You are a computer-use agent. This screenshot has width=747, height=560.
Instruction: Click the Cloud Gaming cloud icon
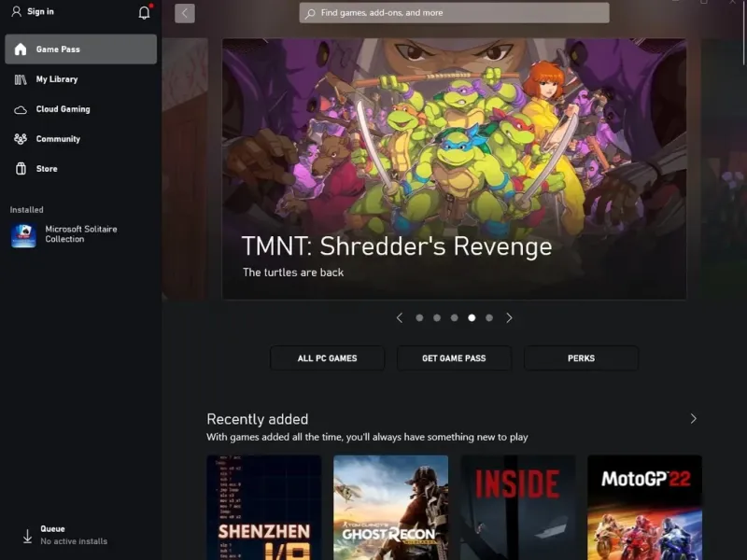(21, 110)
